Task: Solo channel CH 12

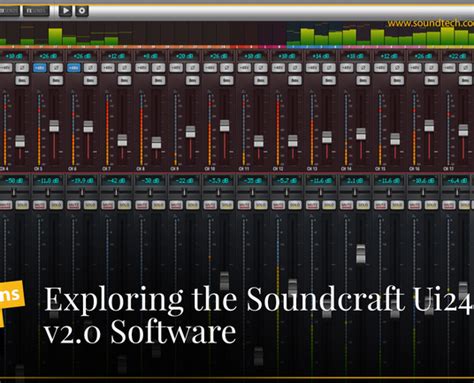Action: (x=295, y=205)
